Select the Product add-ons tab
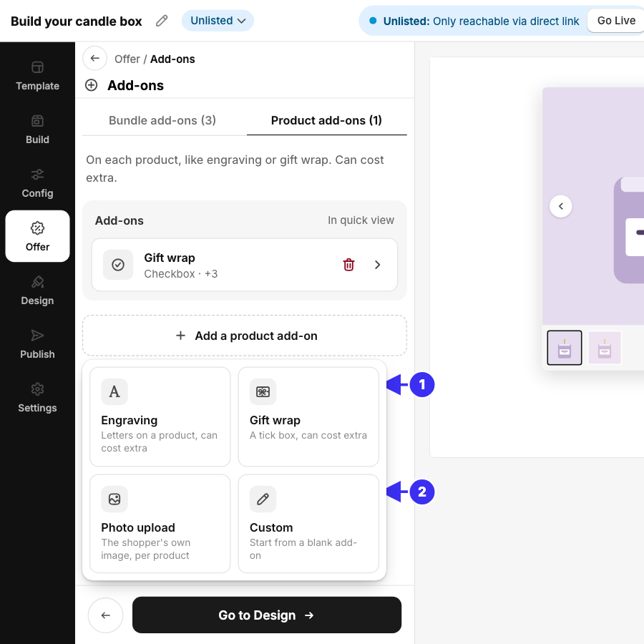The width and height of the screenshot is (644, 644). (x=326, y=120)
